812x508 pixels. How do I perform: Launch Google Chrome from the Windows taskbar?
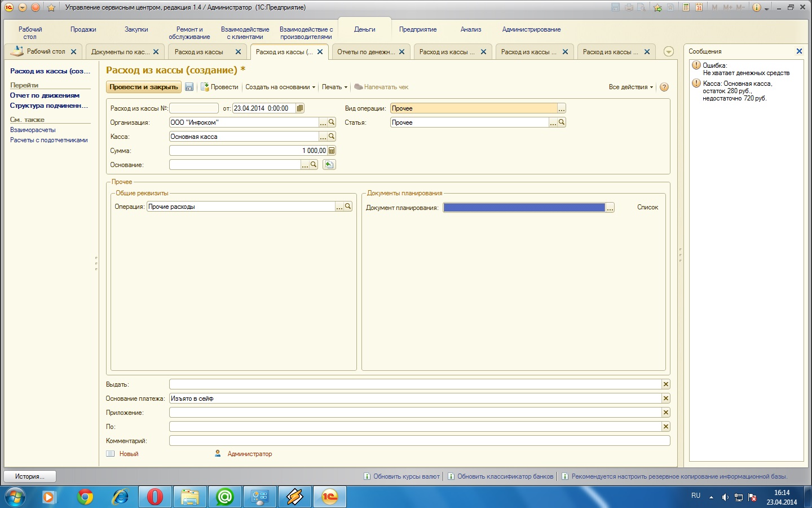[85, 497]
